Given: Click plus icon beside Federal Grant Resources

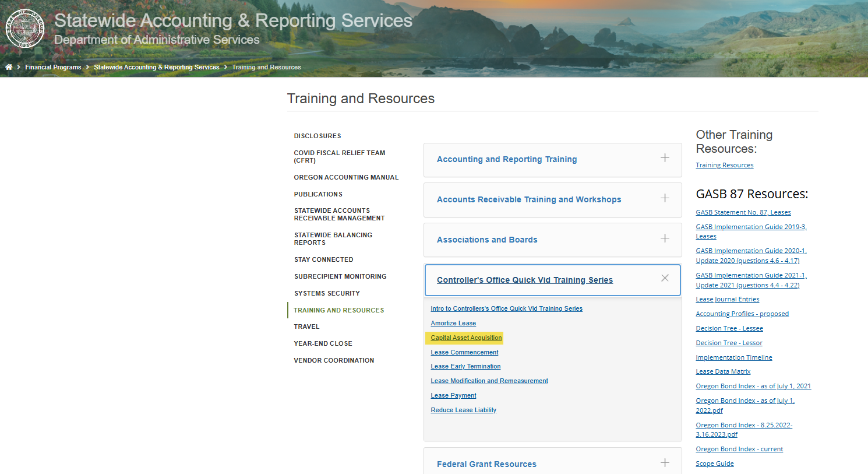Looking at the screenshot, I should (665, 463).
